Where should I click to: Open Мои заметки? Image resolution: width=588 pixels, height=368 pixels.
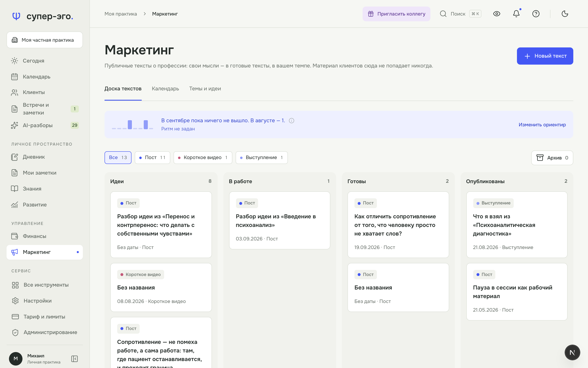45,173
